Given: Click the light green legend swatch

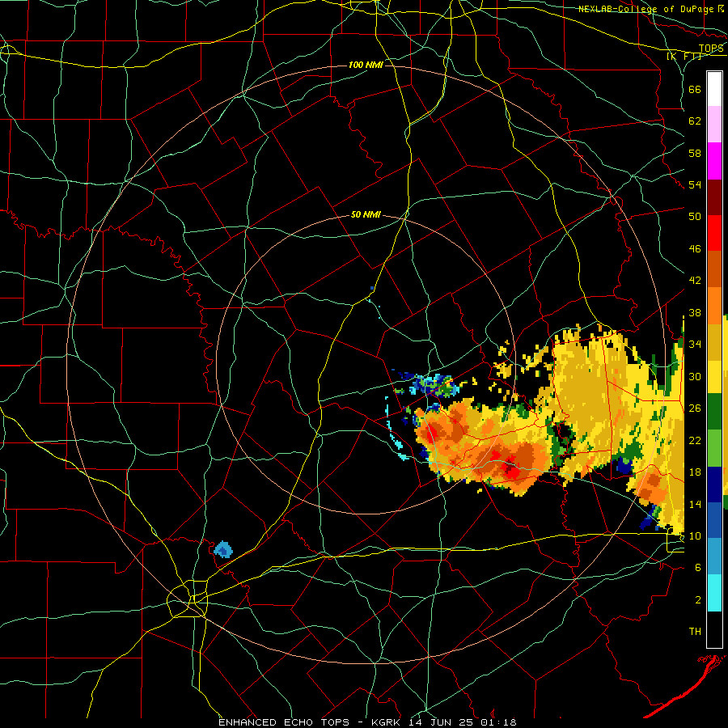Looking at the screenshot, I should [x=714, y=448].
